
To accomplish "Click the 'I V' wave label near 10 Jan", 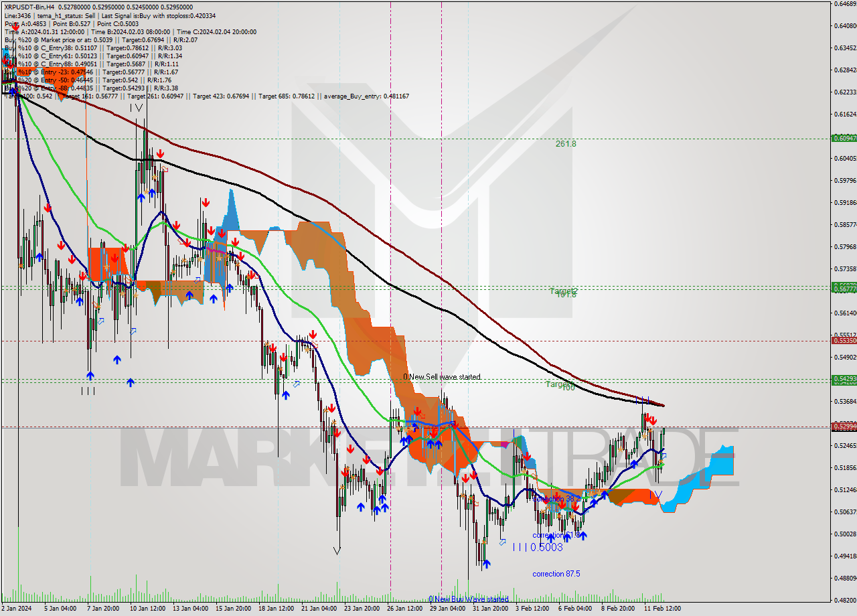I will (137, 107).
